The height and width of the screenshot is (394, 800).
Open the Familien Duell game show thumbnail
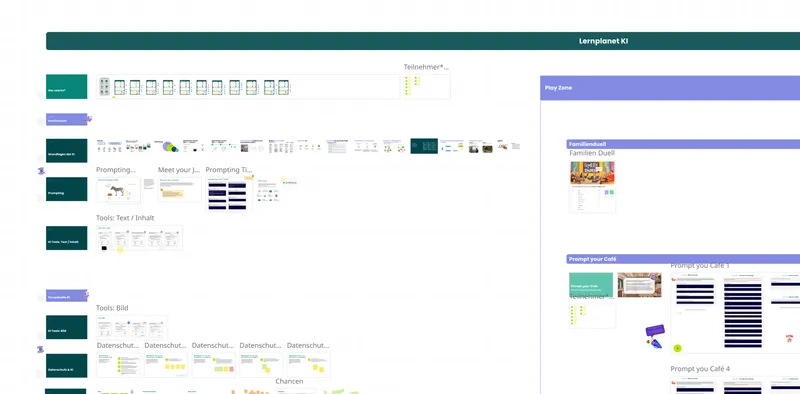pos(592,173)
